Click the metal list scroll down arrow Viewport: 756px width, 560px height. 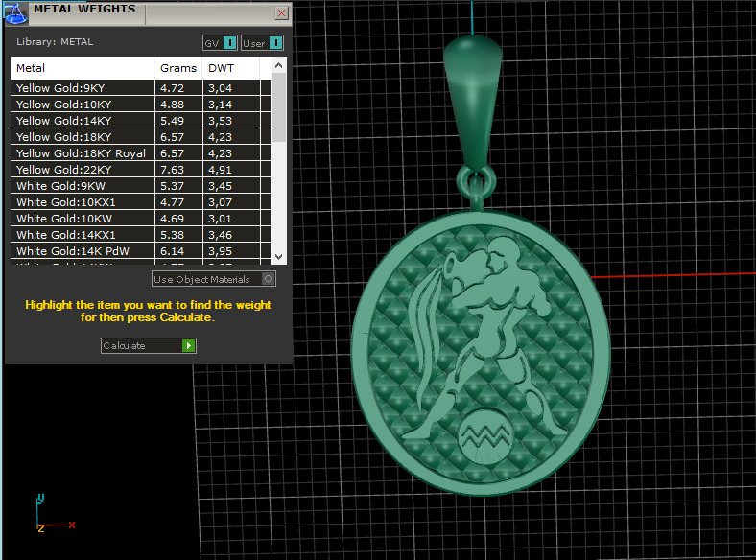pos(278,257)
